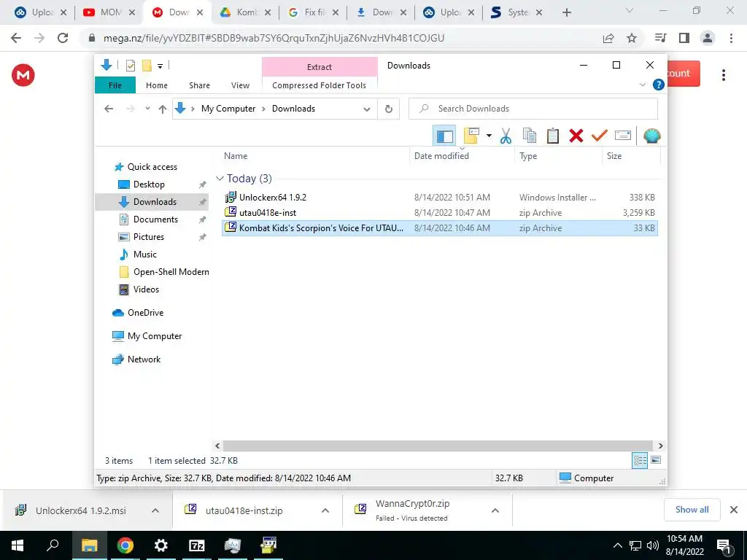Open Network in navigation pane

coord(144,359)
